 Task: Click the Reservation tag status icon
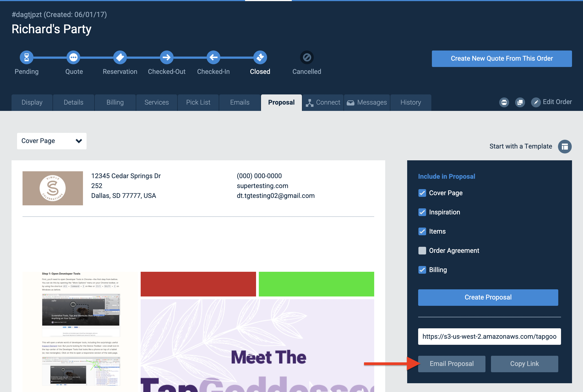(120, 57)
